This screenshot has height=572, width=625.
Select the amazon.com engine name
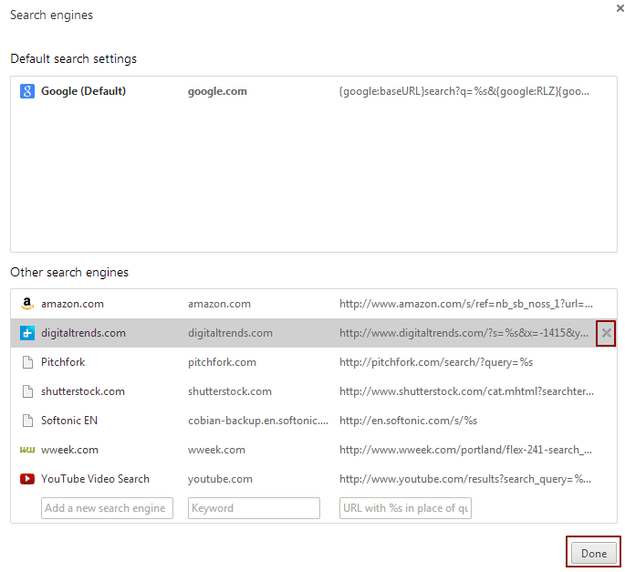tap(72, 304)
